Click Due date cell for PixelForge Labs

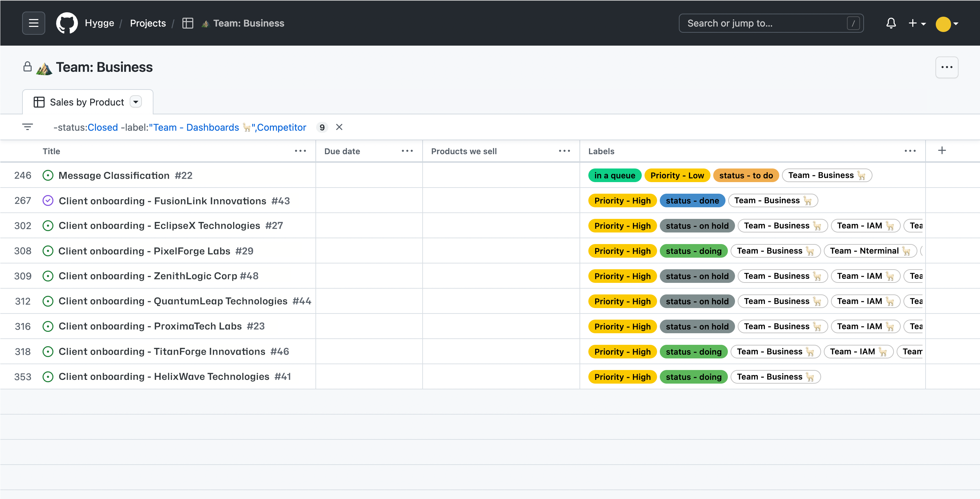coord(369,251)
